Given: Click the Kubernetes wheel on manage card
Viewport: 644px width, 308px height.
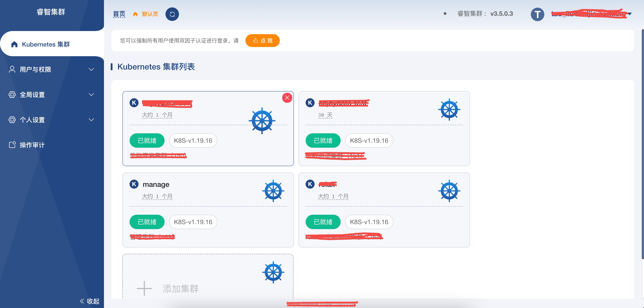Looking at the screenshot, I should coord(273,191).
